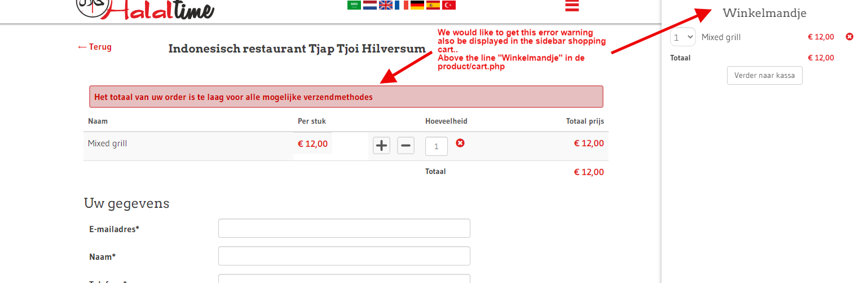
Task: Click the Hoeveelheid quantity box
Action: click(437, 146)
